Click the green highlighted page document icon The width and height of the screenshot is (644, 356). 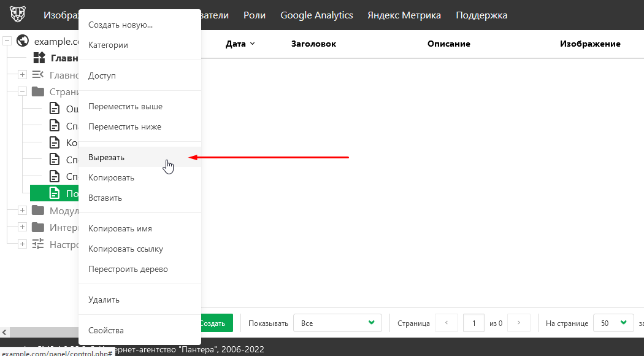click(x=55, y=193)
